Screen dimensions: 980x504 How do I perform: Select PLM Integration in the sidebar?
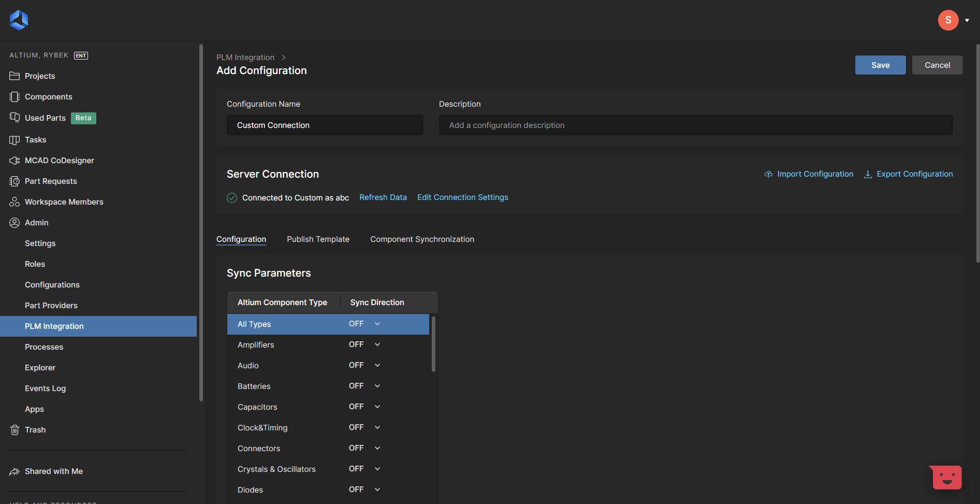pos(98,326)
